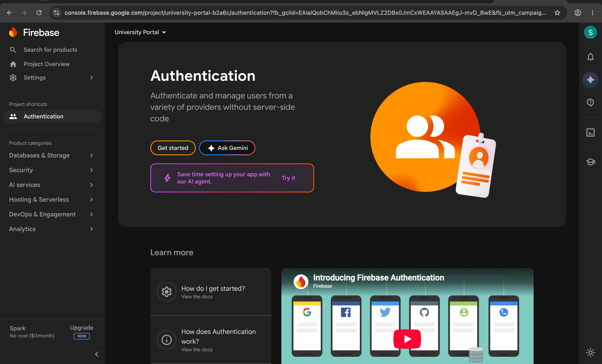Click the browser forward arrow
602x364 pixels.
coord(24,13)
